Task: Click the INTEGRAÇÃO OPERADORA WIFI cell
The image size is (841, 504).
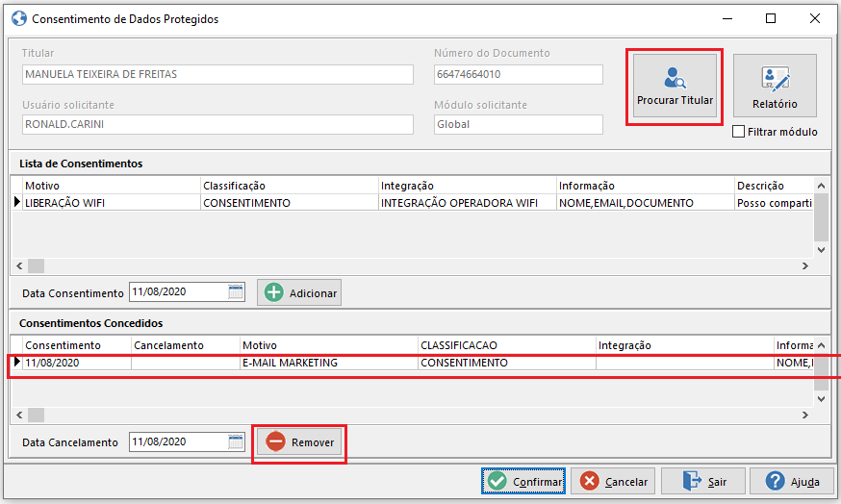Action: click(467, 203)
